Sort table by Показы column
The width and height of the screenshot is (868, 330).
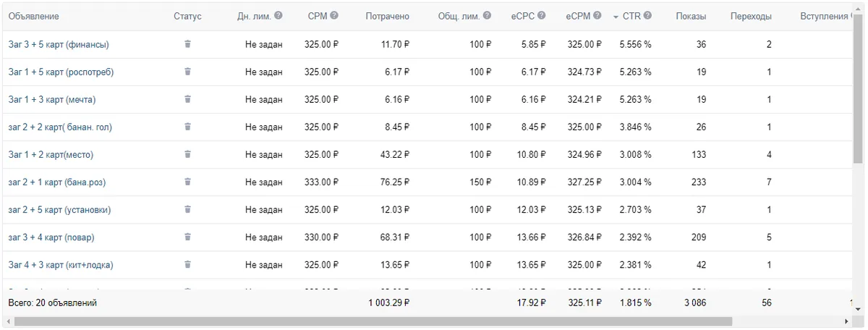pos(691,17)
